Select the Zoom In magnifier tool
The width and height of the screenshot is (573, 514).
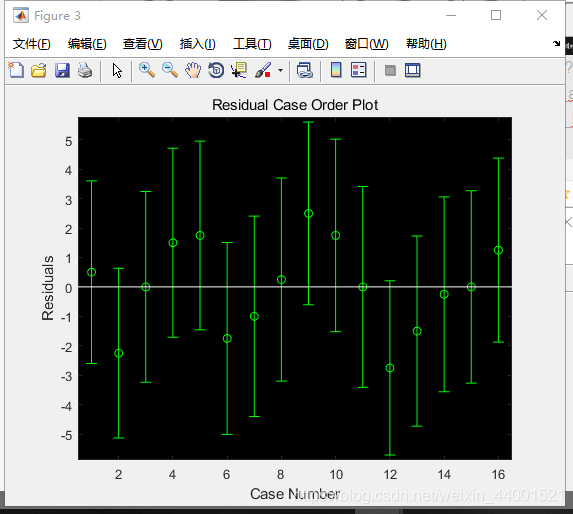[x=147, y=70]
